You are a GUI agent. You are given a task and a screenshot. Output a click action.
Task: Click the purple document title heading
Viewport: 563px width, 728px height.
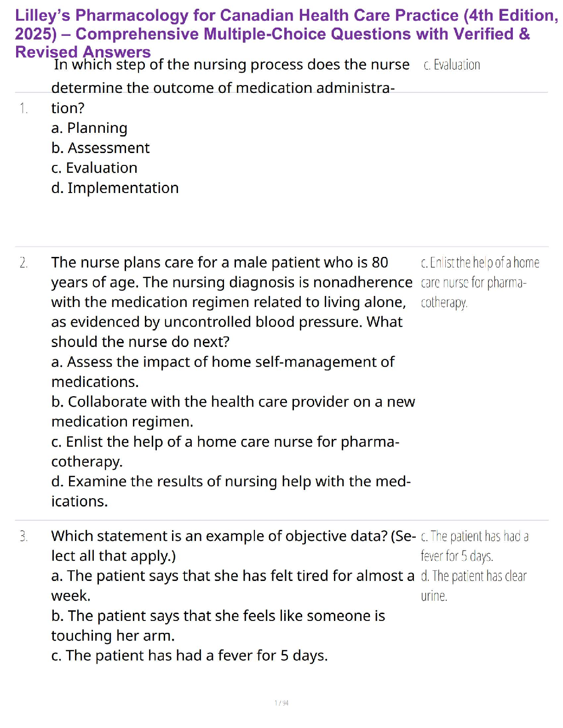pyautogui.click(x=285, y=34)
